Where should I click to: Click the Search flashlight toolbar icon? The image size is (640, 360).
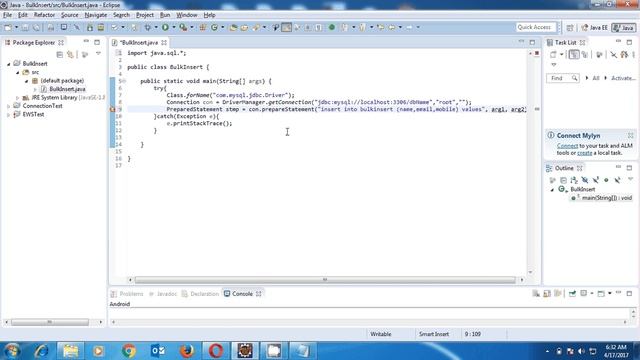coord(256,27)
